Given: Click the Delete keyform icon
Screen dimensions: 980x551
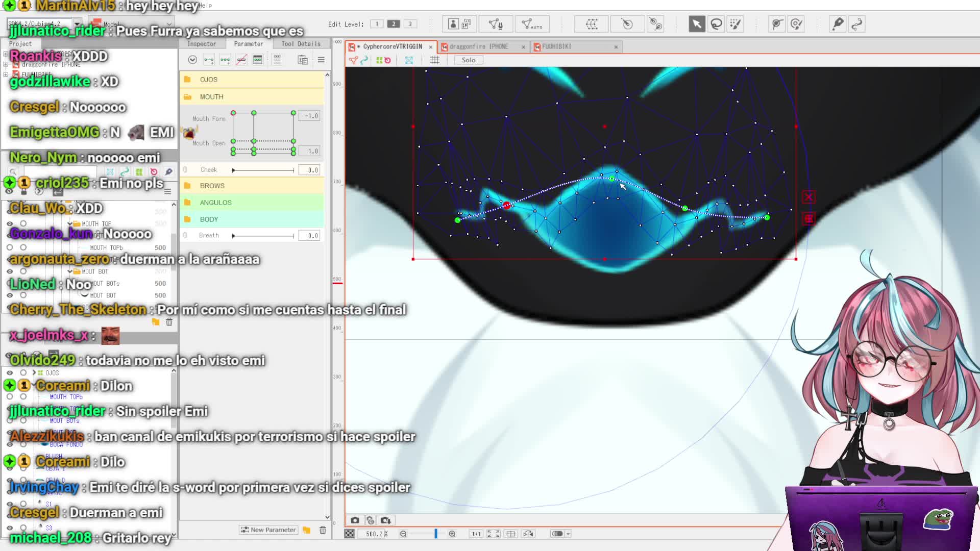Looking at the screenshot, I should pyautogui.click(x=241, y=60).
